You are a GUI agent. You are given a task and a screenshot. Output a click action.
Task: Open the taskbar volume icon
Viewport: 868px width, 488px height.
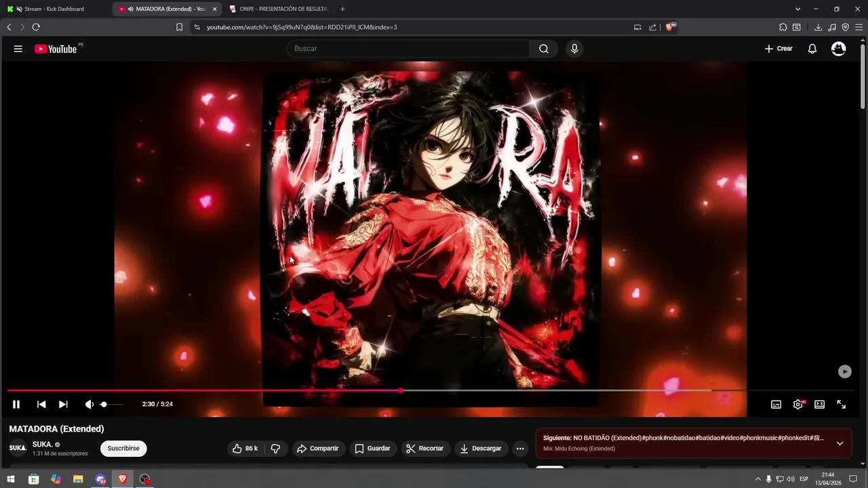(x=791, y=479)
